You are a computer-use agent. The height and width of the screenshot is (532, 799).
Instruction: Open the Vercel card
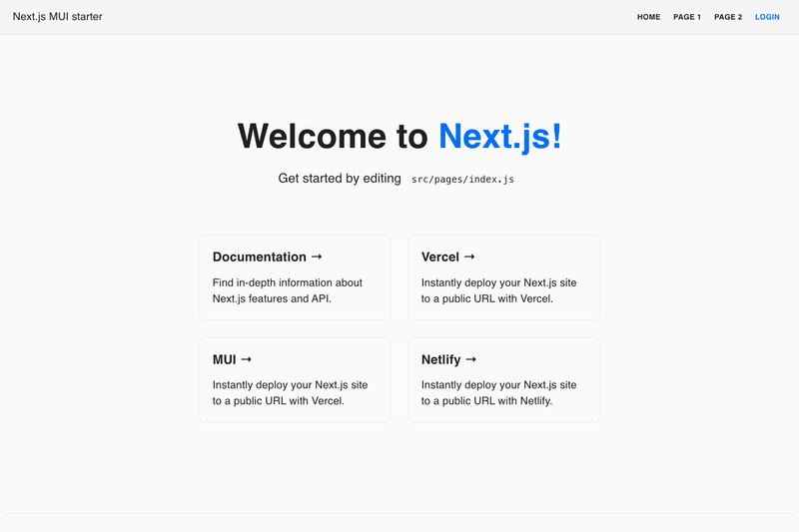coord(503,277)
